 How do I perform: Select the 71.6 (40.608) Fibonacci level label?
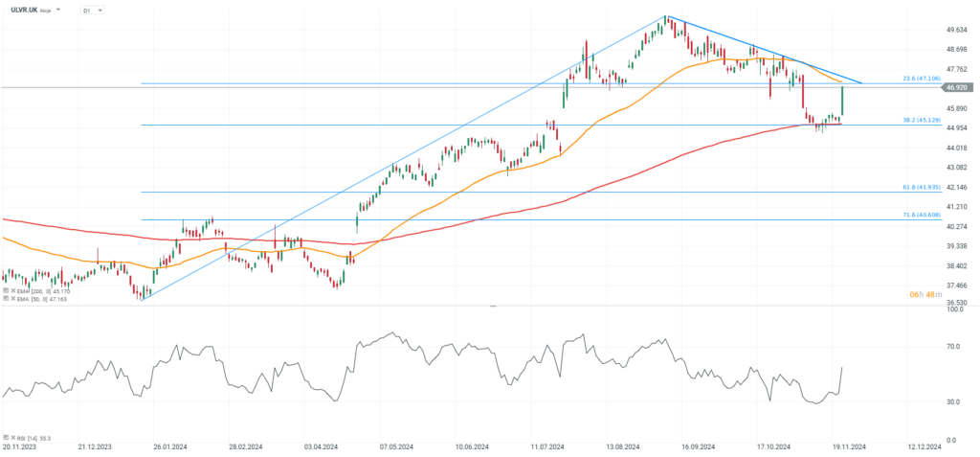pyautogui.click(x=921, y=215)
